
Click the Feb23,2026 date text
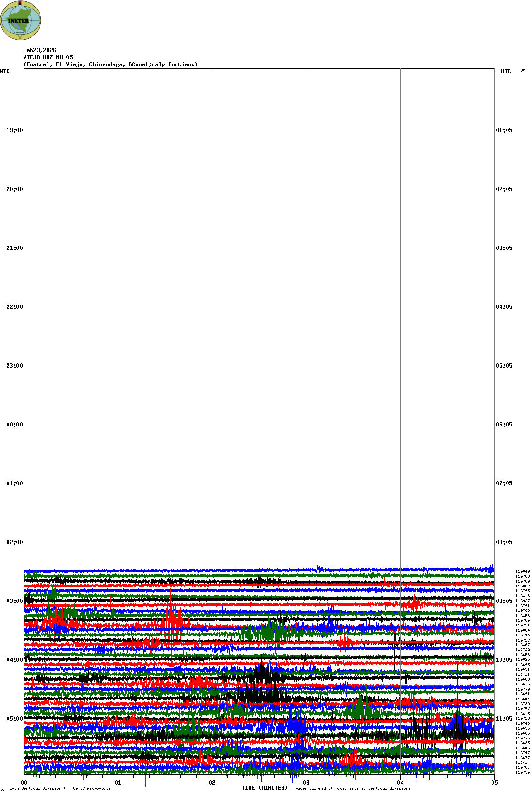click(40, 50)
